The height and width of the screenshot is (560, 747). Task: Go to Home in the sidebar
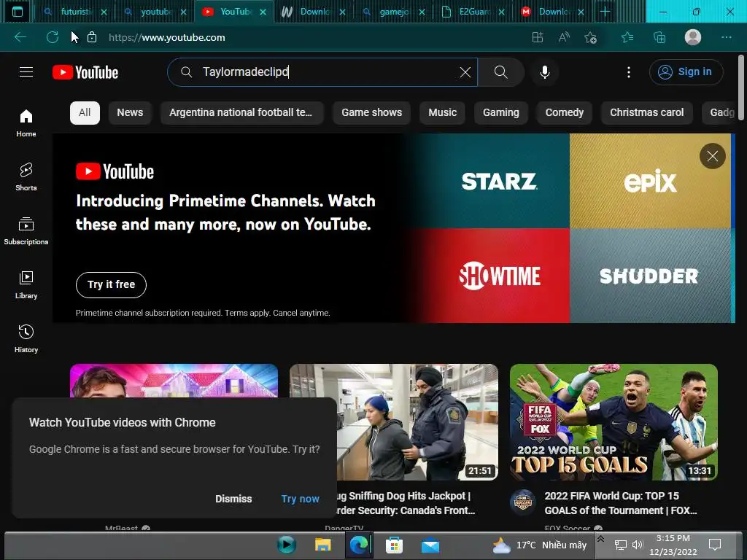26,122
